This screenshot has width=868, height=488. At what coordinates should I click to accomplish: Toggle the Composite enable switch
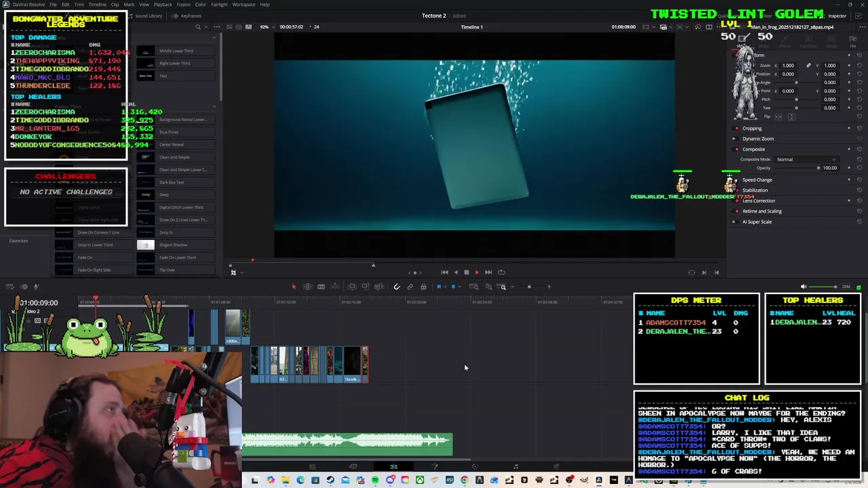click(736, 149)
